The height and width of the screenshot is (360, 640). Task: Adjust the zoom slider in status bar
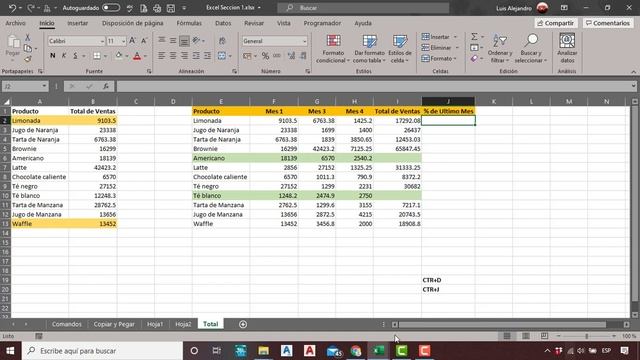[587, 336]
